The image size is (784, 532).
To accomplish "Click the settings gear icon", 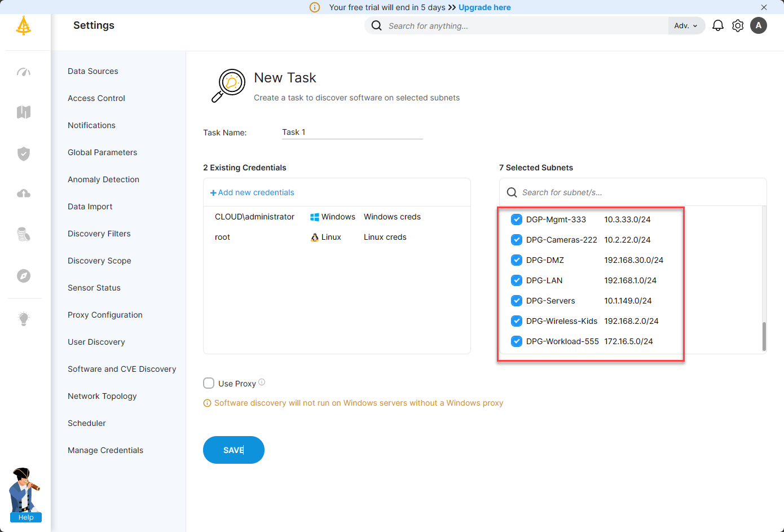I will click(x=738, y=26).
